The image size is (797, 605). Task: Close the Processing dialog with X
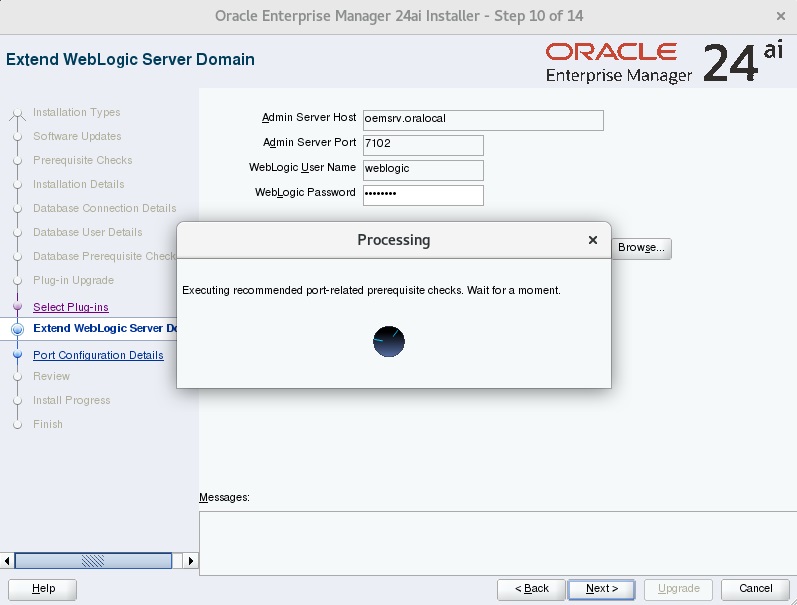(593, 240)
